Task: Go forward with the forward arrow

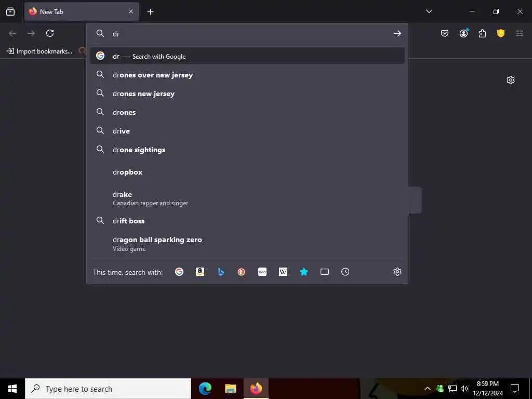Action: coord(31,33)
